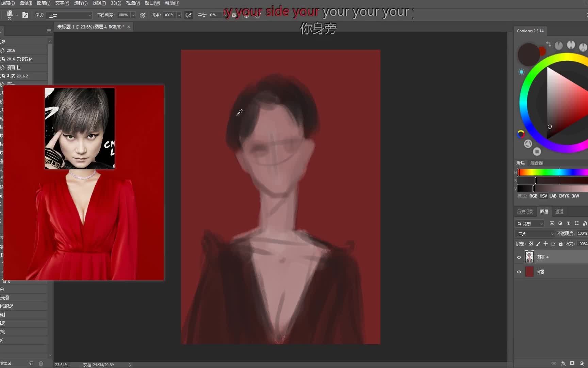Switch to the 混合器 mixer tab
588x368 pixels.
[x=536, y=163]
